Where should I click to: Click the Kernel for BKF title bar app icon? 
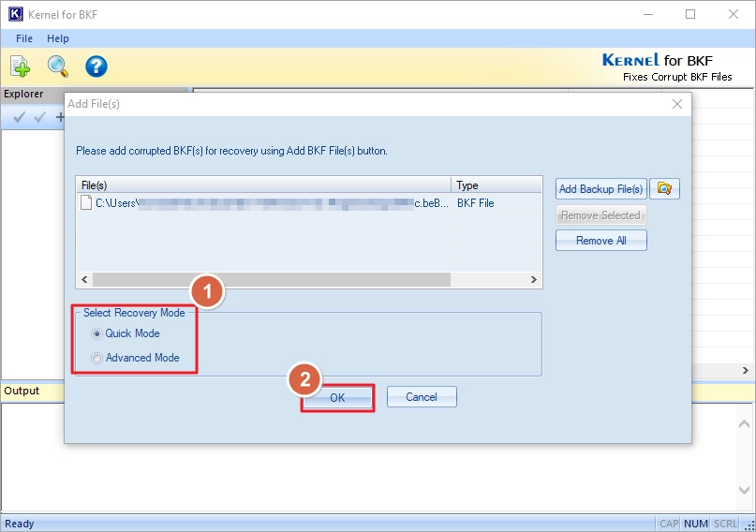pyautogui.click(x=15, y=14)
